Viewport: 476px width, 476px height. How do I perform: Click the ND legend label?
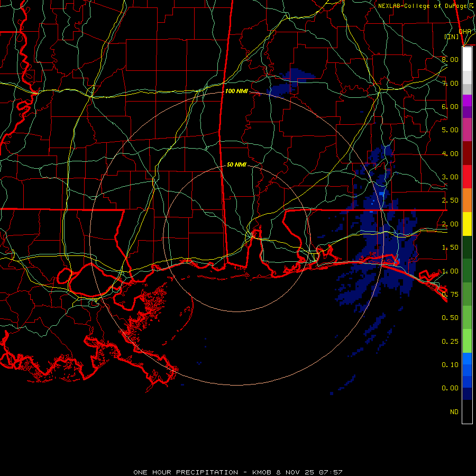tap(454, 412)
